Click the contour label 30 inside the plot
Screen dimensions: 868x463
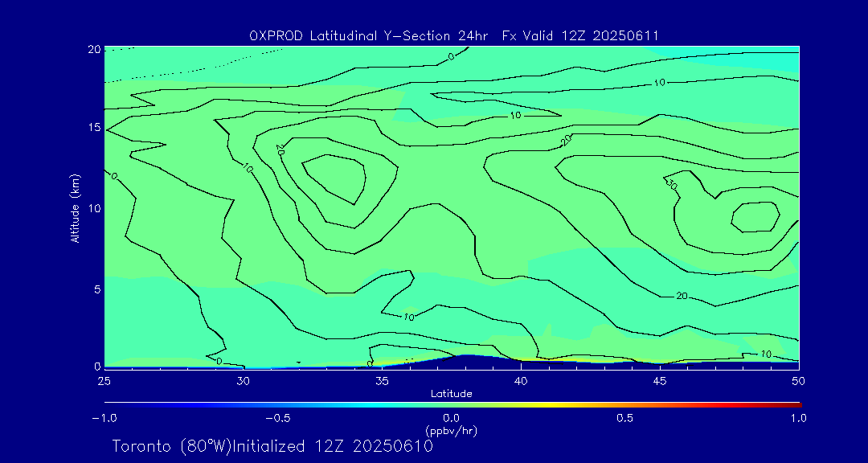672,185
